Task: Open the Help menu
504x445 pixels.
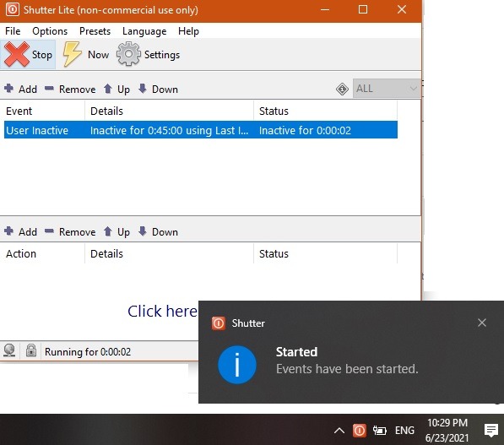Action: pos(188,31)
